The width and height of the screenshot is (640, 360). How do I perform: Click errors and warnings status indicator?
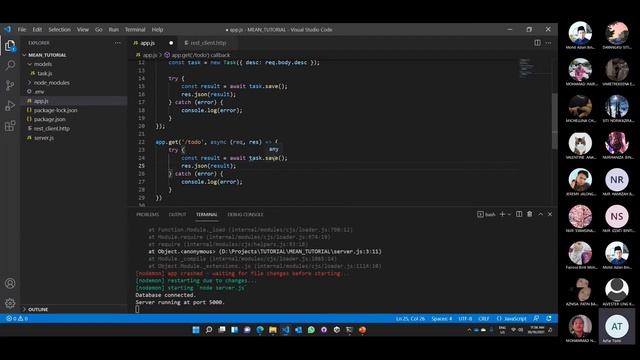(x=17, y=319)
